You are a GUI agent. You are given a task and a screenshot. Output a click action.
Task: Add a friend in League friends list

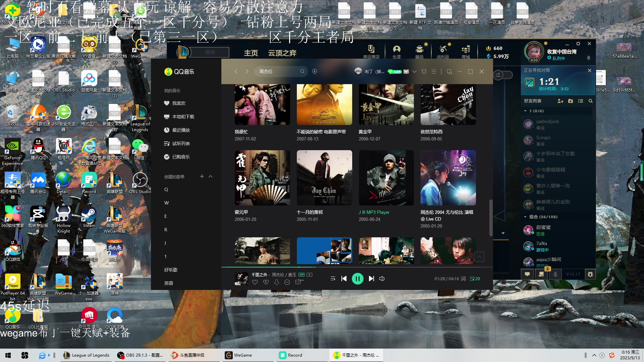(560, 101)
